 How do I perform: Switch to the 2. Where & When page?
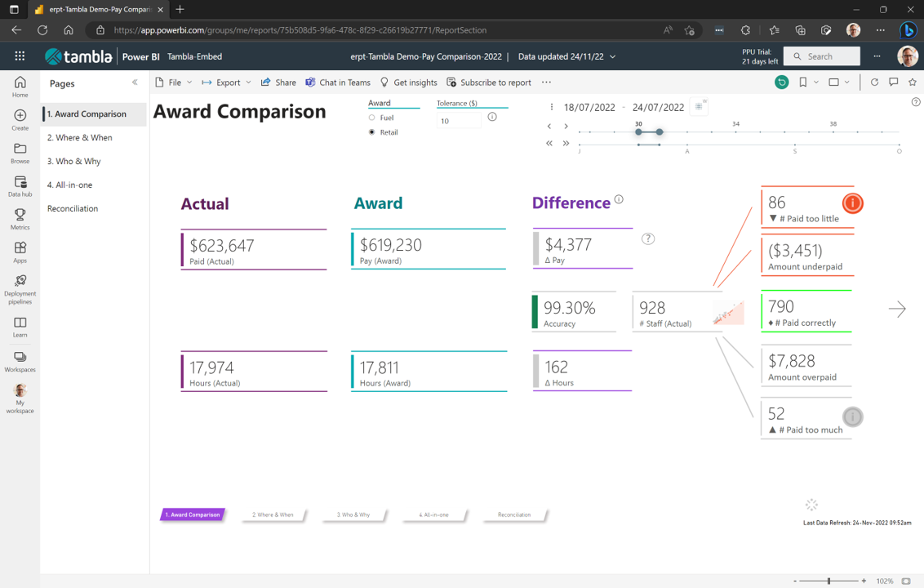[x=80, y=138]
